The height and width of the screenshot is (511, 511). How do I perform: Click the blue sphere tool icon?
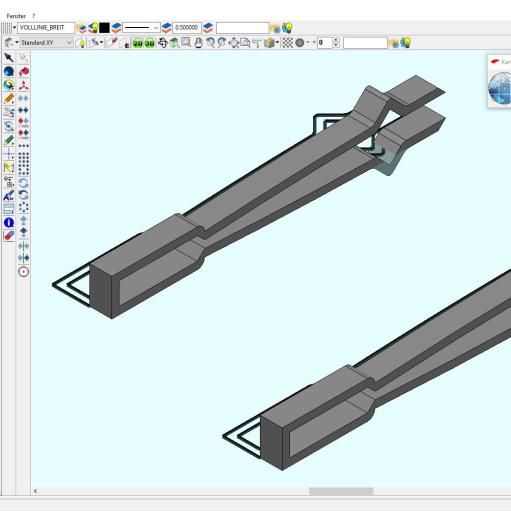point(9,71)
